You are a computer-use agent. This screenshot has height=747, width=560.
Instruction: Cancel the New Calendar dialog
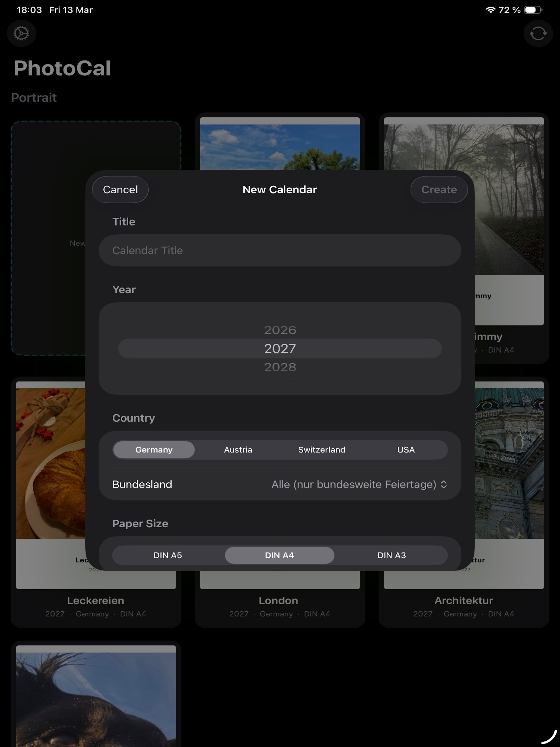pyautogui.click(x=120, y=189)
